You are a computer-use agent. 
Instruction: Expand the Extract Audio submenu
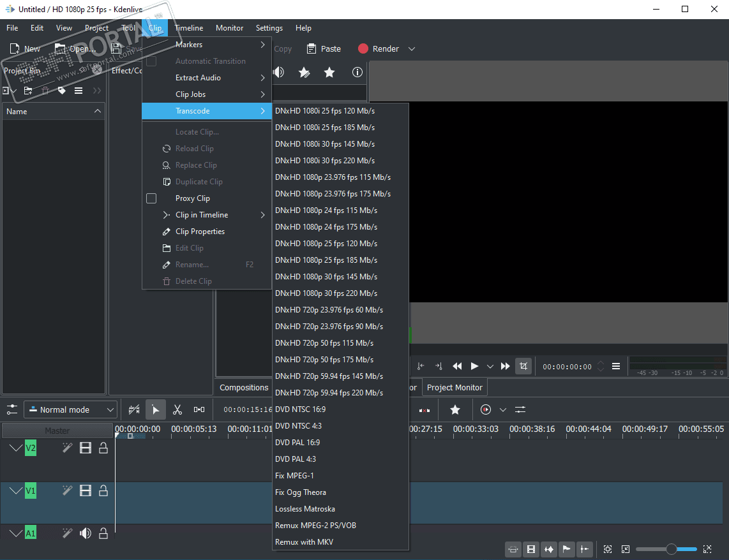tap(207, 78)
